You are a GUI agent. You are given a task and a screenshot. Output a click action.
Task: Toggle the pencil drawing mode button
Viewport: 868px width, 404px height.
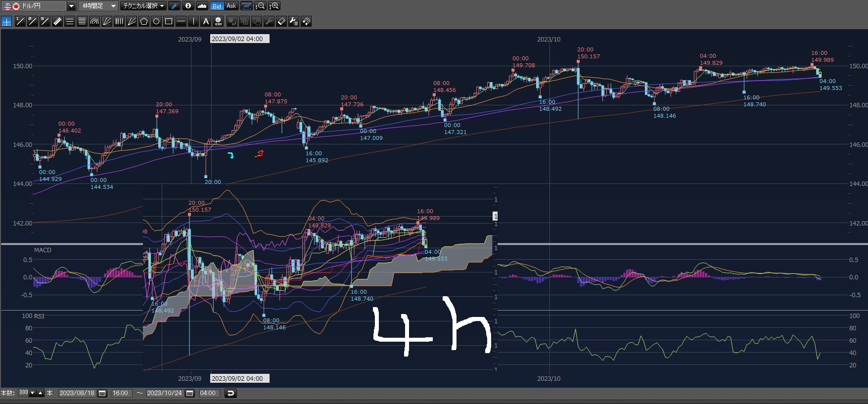click(174, 6)
